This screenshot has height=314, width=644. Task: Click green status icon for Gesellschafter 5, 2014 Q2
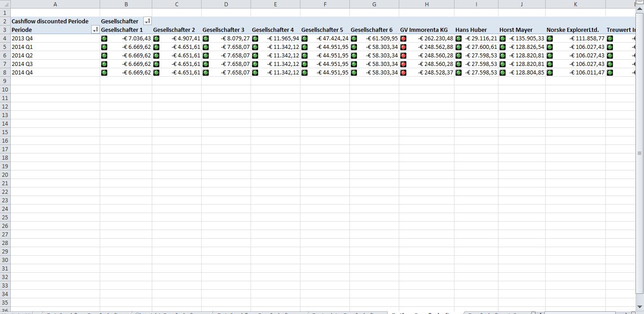[304, 56]
